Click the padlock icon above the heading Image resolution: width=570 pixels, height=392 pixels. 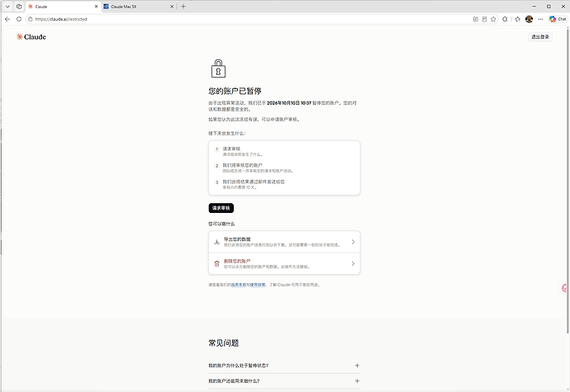click(x=218, y=68)
